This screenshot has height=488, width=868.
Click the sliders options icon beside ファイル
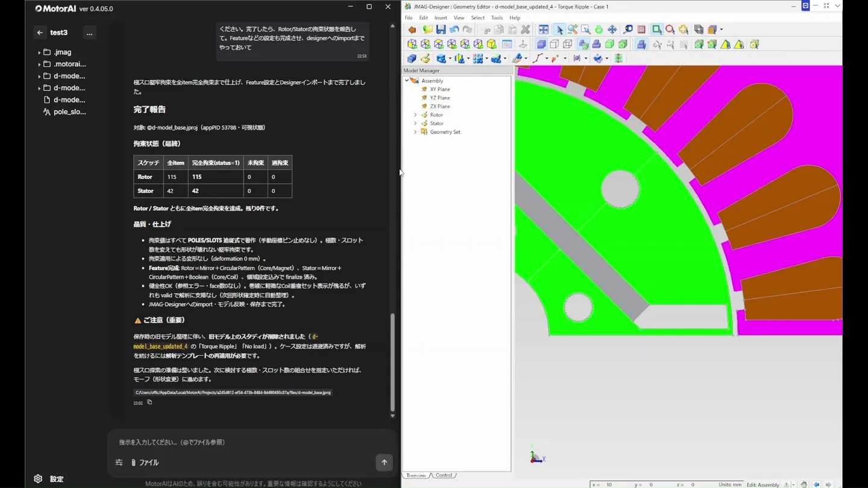click(119, 463)
